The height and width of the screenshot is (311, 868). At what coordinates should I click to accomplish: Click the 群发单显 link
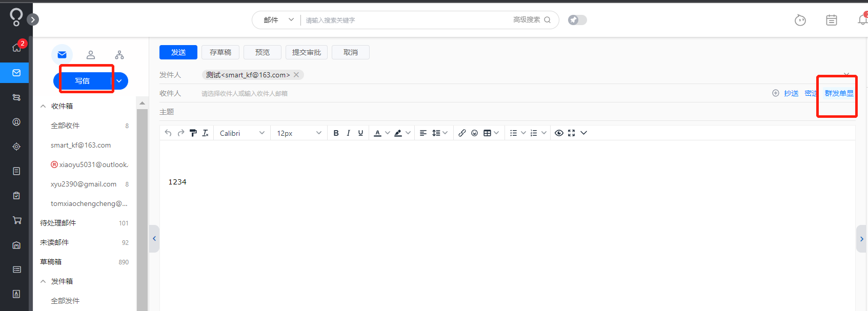[839, 93]
